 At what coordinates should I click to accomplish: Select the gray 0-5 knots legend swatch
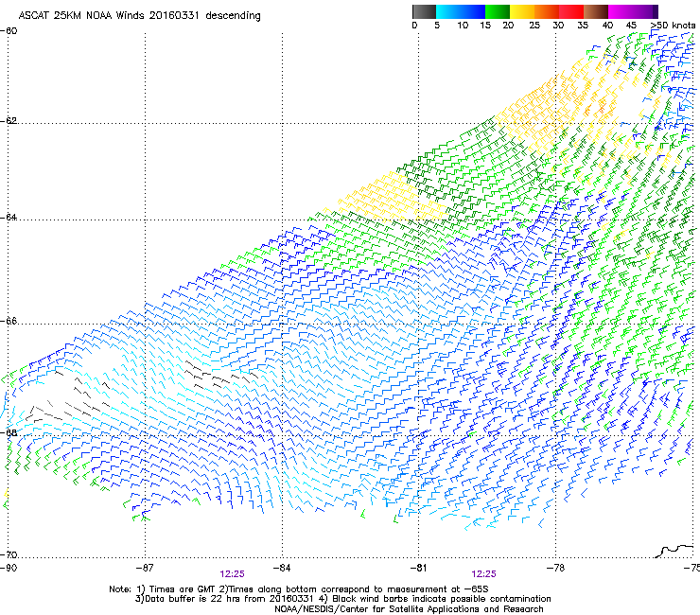(x=424, y=11)
